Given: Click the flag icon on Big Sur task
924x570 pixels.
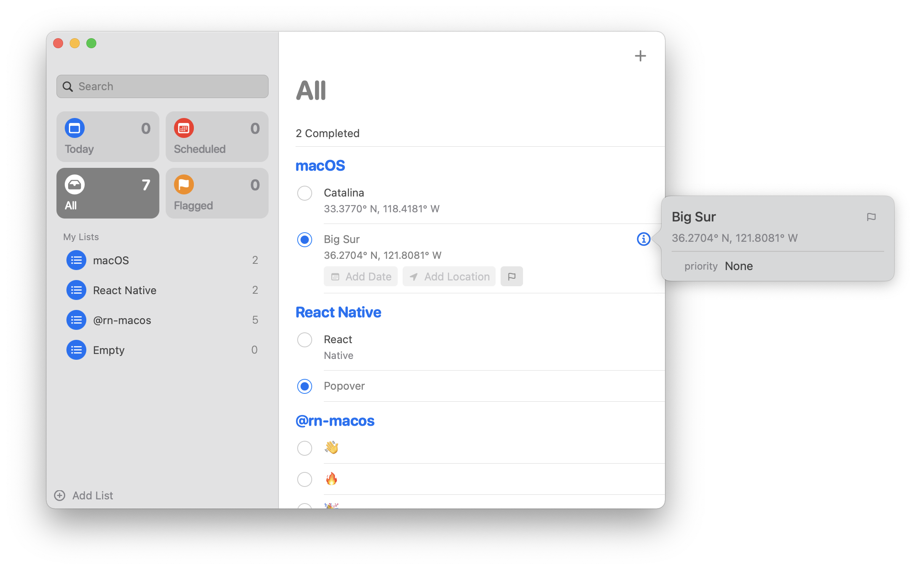Looking at the screenshot, I should [512, 276].
